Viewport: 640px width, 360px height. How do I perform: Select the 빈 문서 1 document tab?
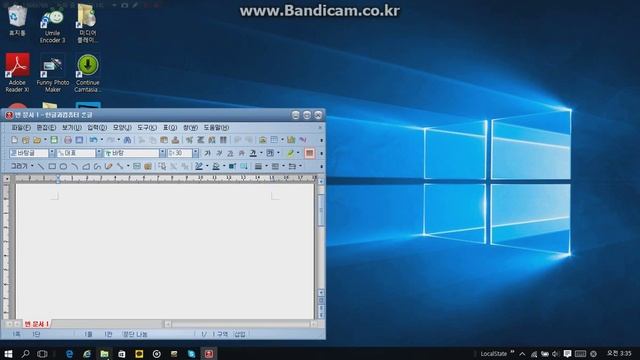coord(37,324)
